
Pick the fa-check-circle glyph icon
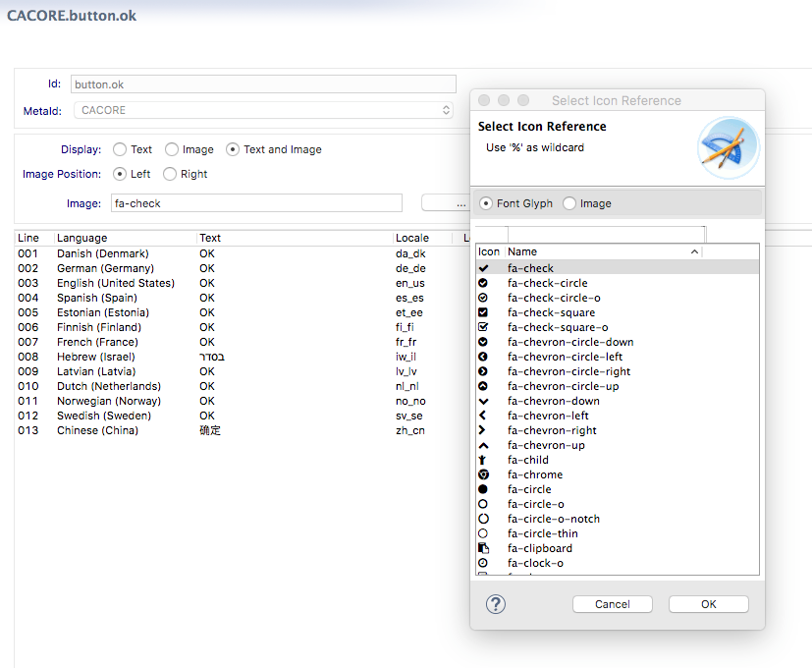[x=483, y=283]
